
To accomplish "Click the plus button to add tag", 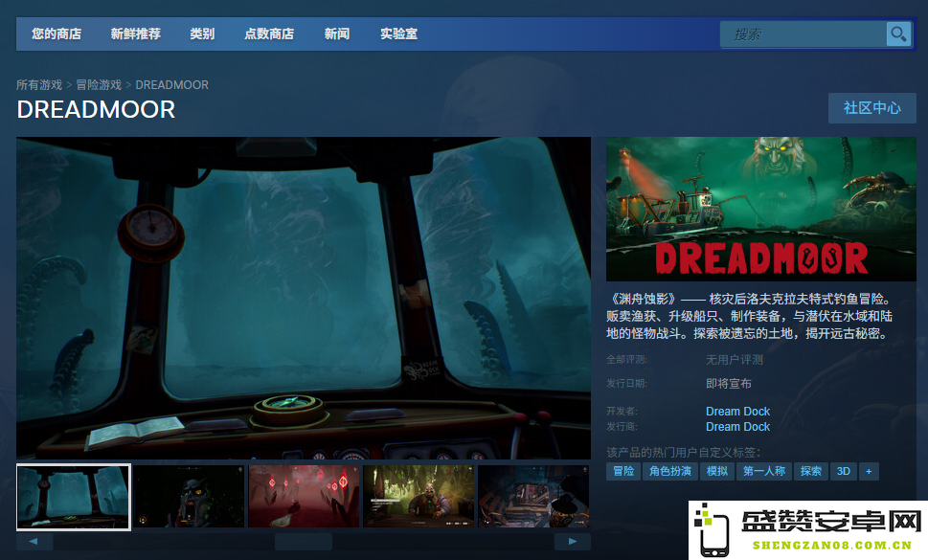I will click(x=869, y=471).
